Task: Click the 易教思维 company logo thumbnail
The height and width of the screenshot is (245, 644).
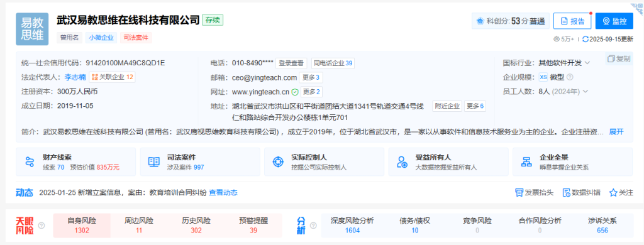Action: click(x=32, y=29)
